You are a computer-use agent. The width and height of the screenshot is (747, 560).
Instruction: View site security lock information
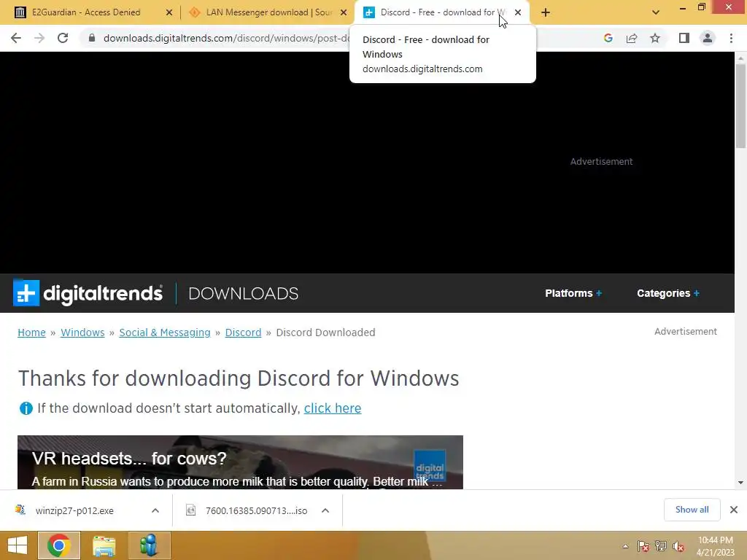(x=92, y=38)
